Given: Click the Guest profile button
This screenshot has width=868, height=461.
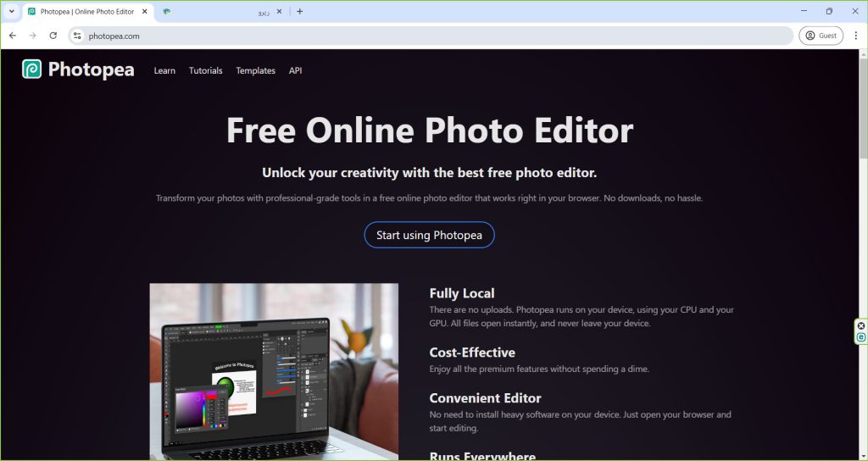Looking at the screenshot, I should point(821,36).
